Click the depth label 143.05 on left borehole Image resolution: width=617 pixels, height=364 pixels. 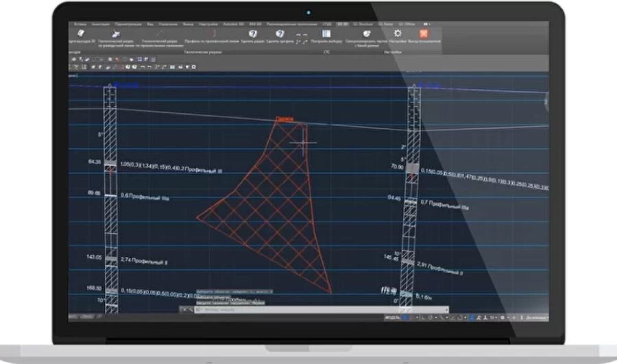click(x=94, y=257)
